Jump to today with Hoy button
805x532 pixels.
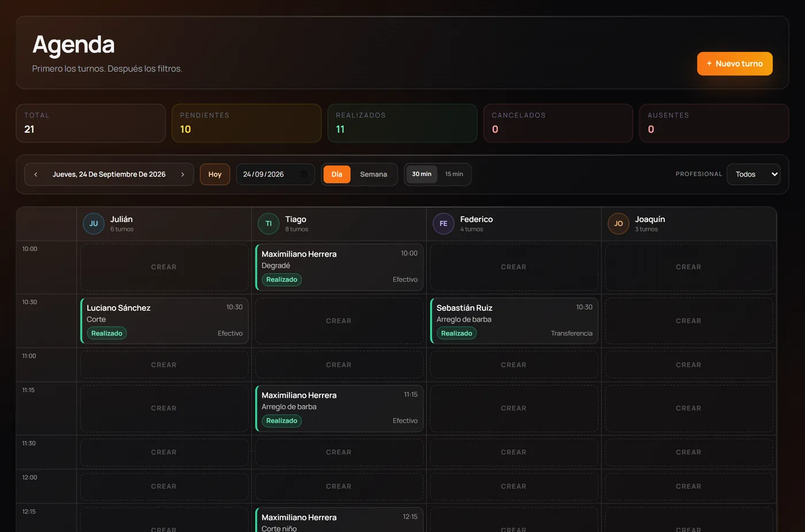[x=215, y=174]
